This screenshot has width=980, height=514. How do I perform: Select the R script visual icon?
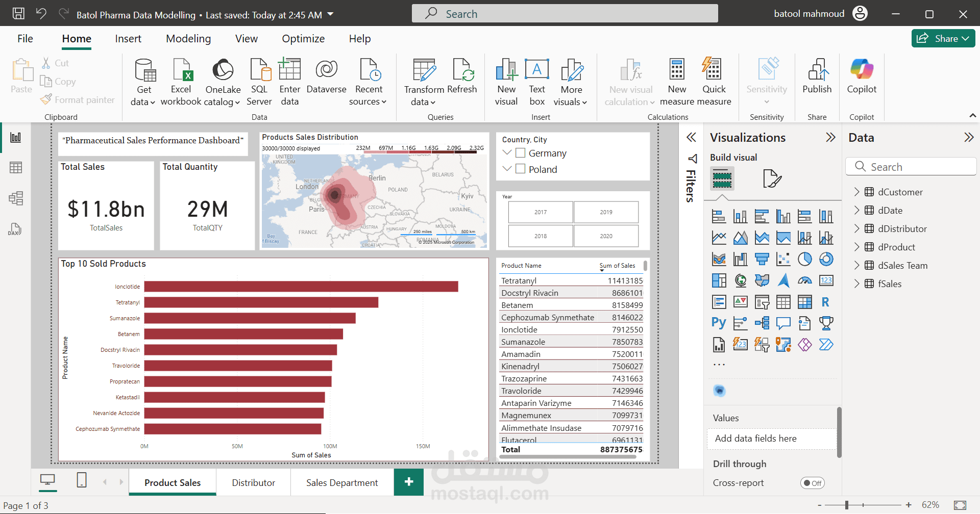tap(825, 302)
